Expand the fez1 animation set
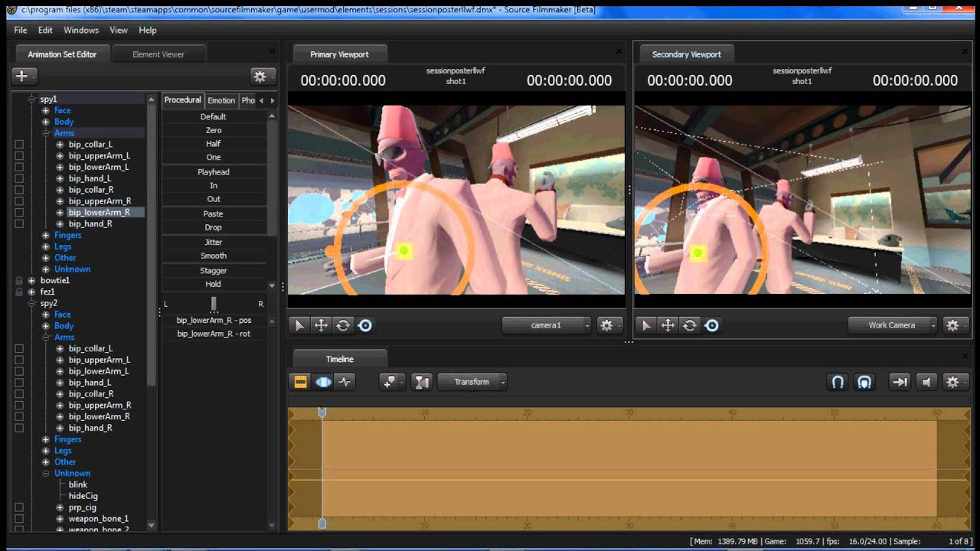Viewport: 980px width, 551px height. (32, 292)
